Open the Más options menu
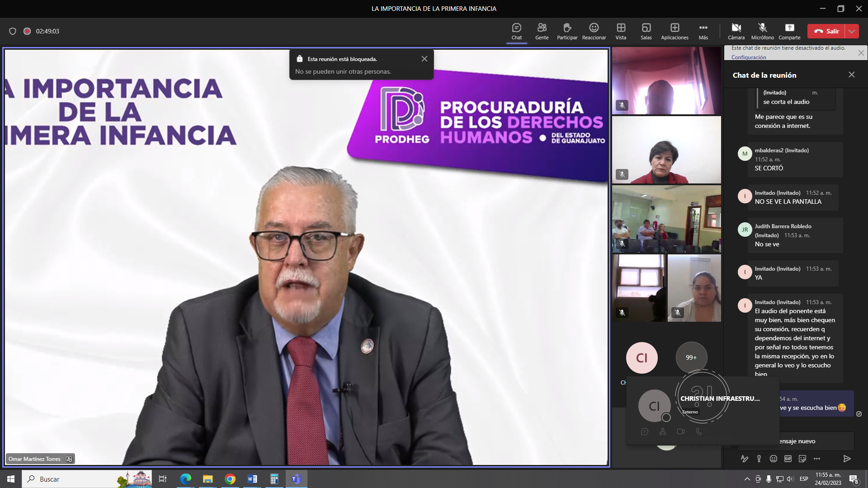 coord(703,31)
